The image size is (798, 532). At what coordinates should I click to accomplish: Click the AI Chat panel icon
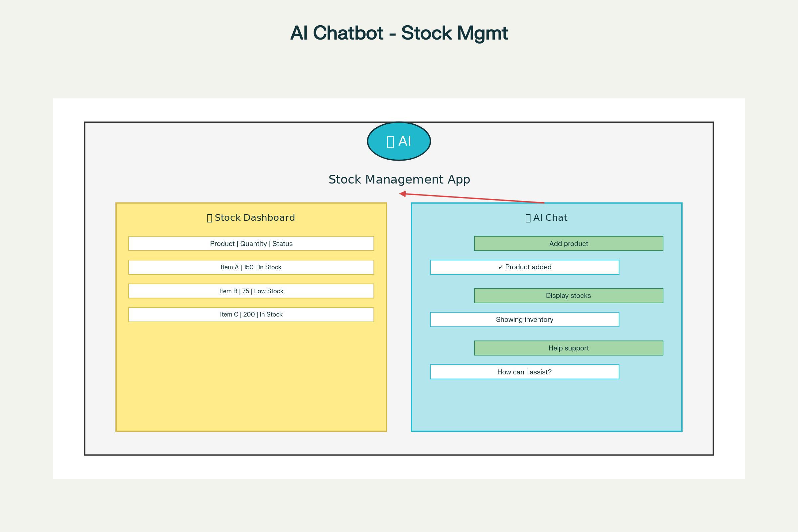528,217
